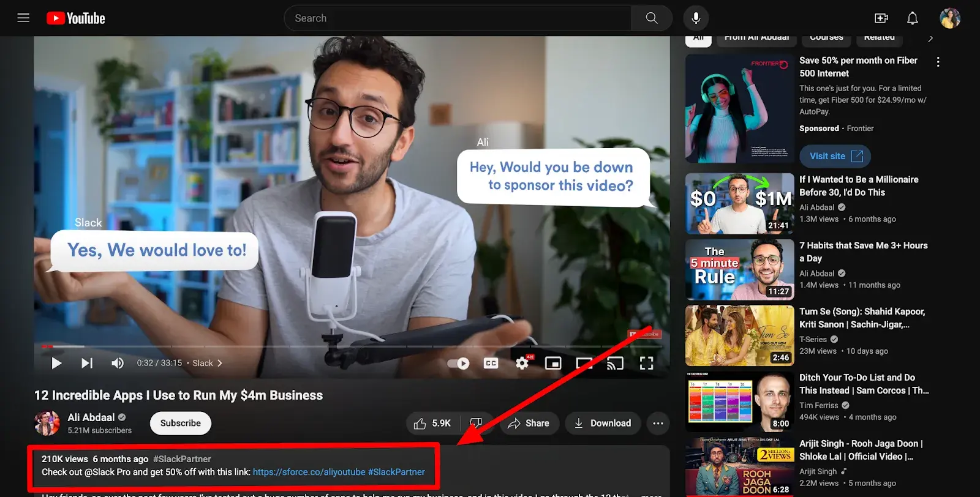Open the $0 to $1M video thumbnail
Viewport: 980px width, 497px height.
click(x=739, y=203)
